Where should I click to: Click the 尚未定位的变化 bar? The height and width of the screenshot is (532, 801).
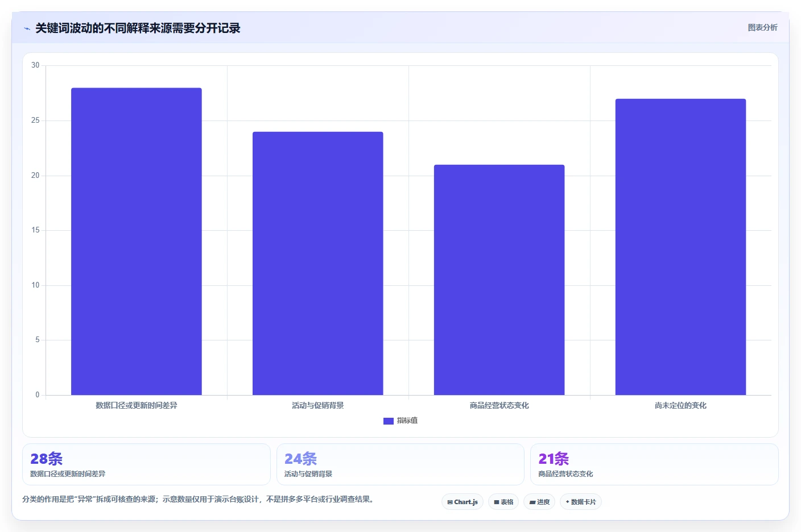tap(681, 247)
